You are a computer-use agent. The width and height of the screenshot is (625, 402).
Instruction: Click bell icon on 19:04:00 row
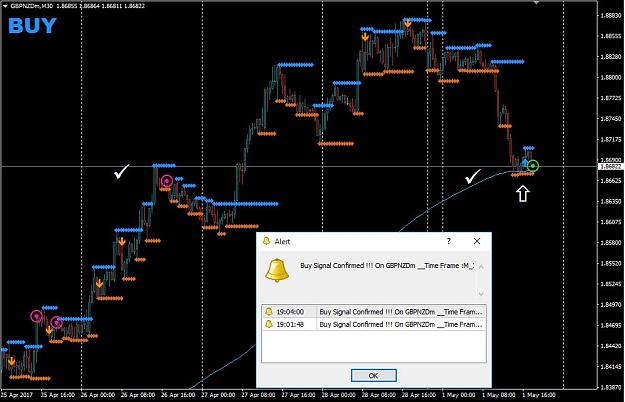[x=269, y=312]
